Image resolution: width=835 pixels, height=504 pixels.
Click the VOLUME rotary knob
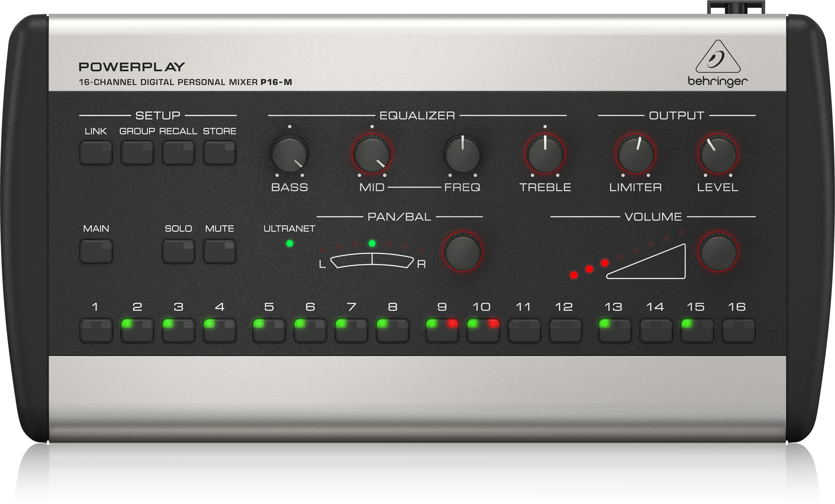[718, 252]
